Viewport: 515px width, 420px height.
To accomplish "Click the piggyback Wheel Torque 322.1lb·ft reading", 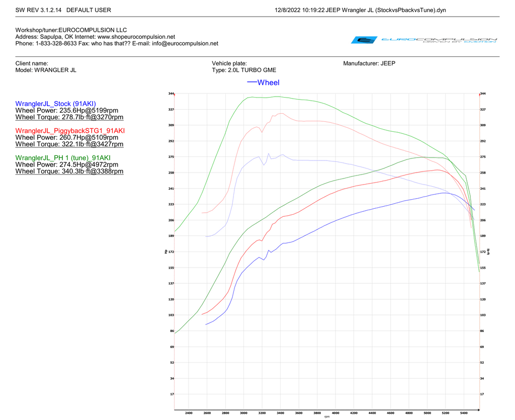I will click(x=69, y=144).
